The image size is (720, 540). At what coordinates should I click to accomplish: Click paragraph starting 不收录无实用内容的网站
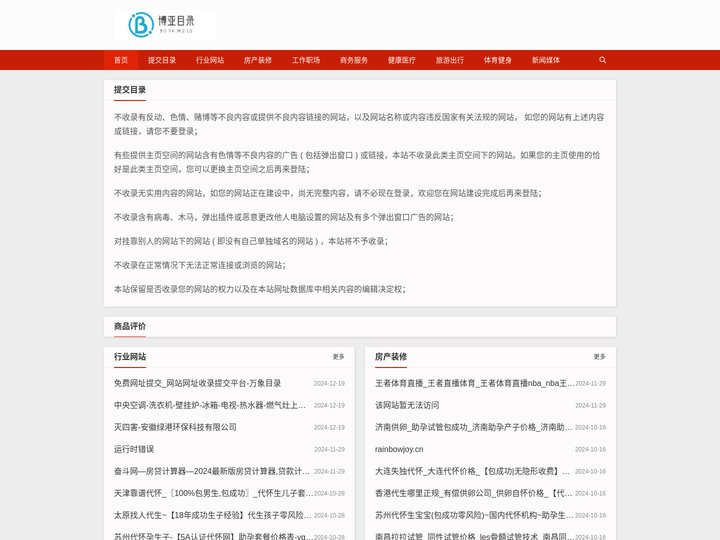(328, 193)
